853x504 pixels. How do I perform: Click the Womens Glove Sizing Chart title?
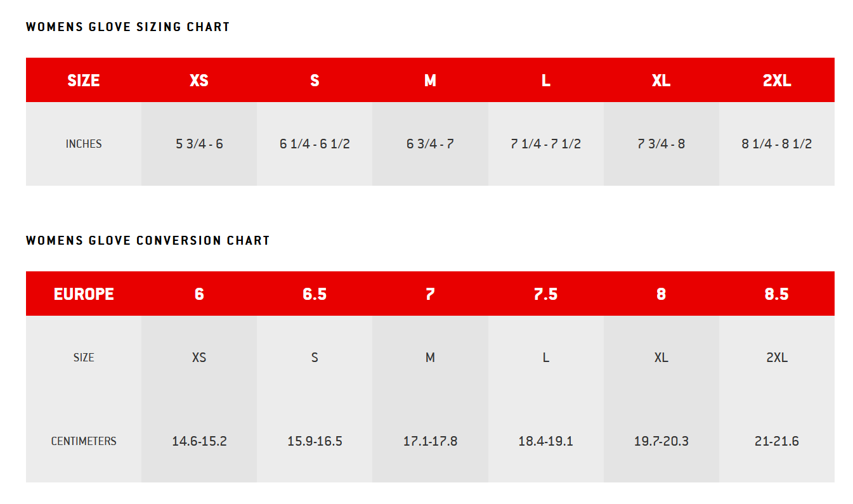point(127,27)
